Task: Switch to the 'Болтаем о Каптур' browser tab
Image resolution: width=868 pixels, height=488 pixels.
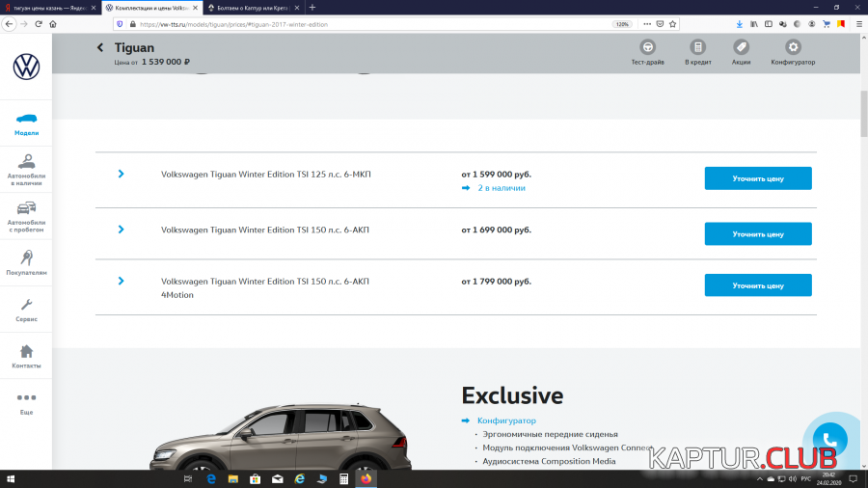Action: [x=251, y=7]
